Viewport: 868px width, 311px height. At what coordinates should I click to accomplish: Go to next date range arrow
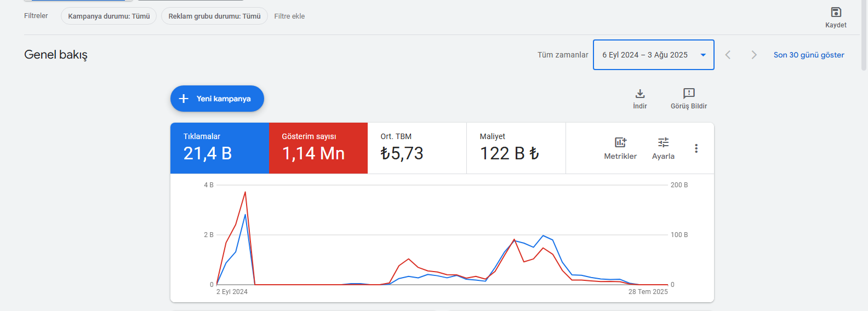tap(754, 55)
